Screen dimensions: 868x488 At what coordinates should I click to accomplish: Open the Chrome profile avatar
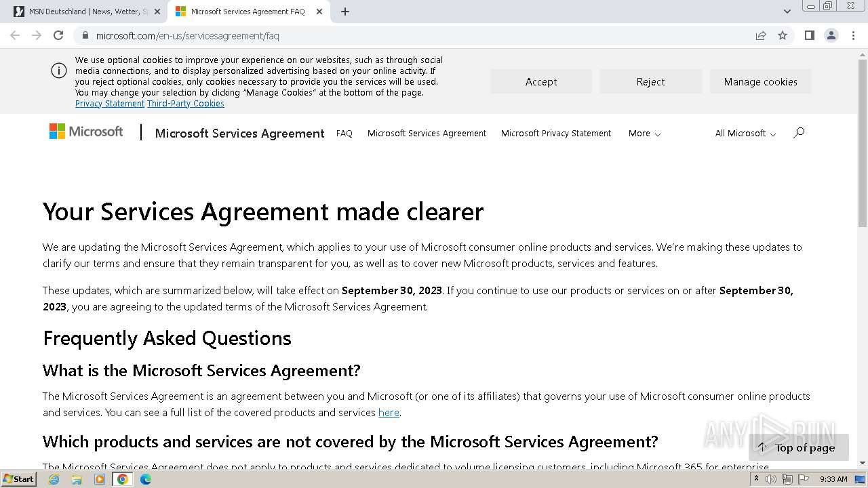[x=831, y=35]
